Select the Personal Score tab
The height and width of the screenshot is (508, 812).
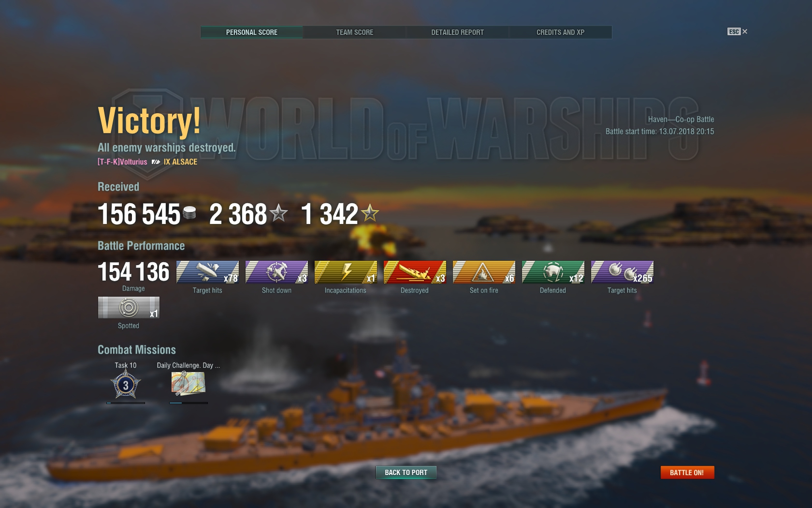[252, 32]
